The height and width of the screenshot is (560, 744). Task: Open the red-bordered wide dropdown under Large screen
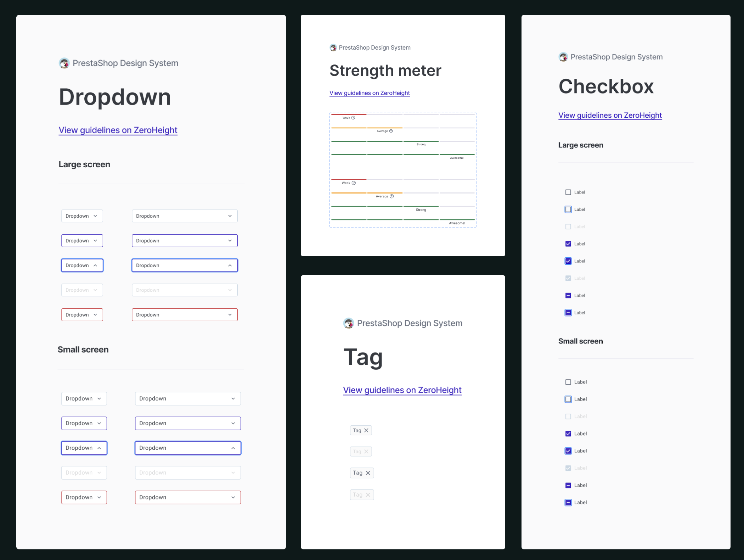point(185,315)
